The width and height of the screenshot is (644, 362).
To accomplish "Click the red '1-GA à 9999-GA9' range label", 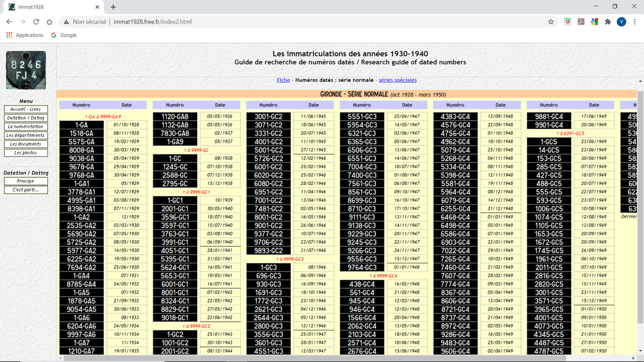I will (103, 117).
